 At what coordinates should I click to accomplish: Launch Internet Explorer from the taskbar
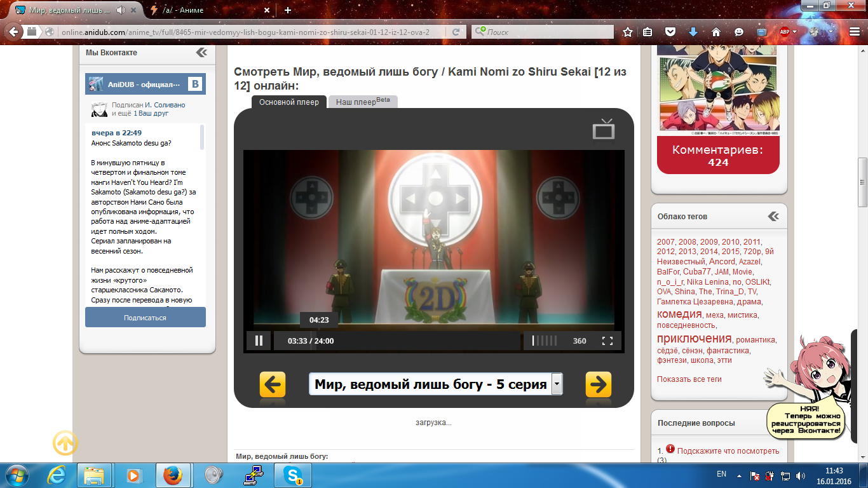click(57, 475)
